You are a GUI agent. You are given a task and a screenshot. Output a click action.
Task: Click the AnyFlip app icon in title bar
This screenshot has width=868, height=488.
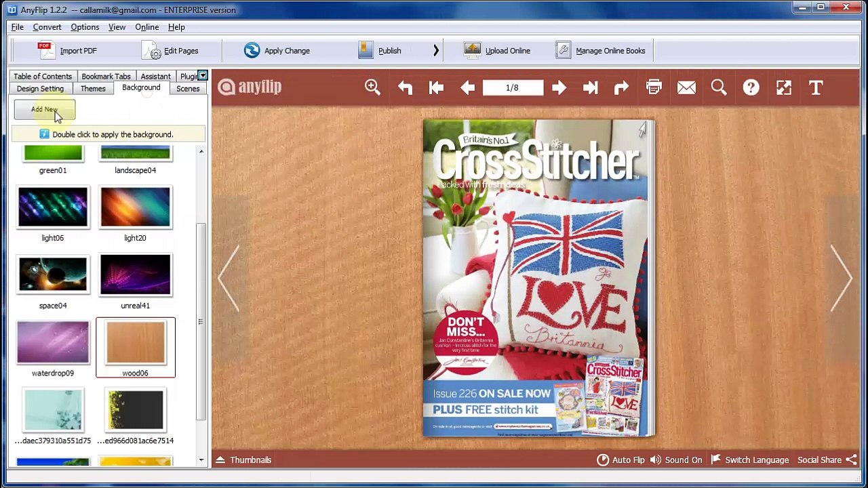(x=12, y=9)
